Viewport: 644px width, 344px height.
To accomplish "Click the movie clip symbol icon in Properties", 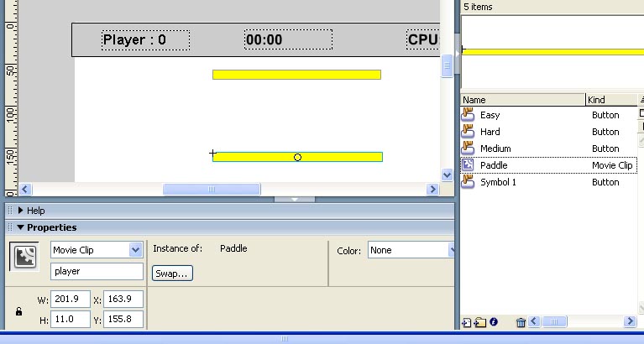I will [x=24, y=257].
